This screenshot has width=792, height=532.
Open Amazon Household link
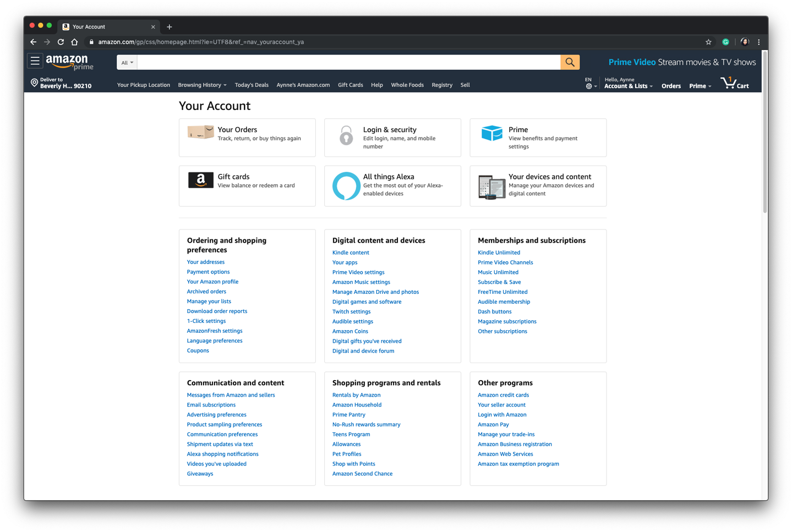(357, 405)
